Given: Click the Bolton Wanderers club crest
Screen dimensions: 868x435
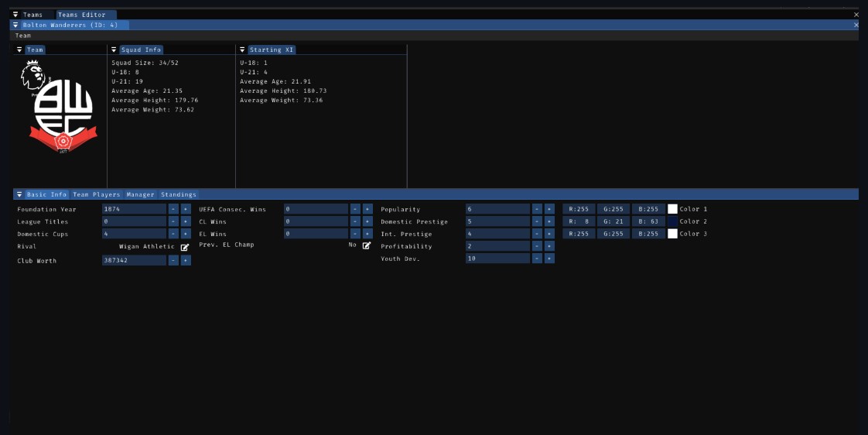Looking at the screenshot, I should (62, 108).
